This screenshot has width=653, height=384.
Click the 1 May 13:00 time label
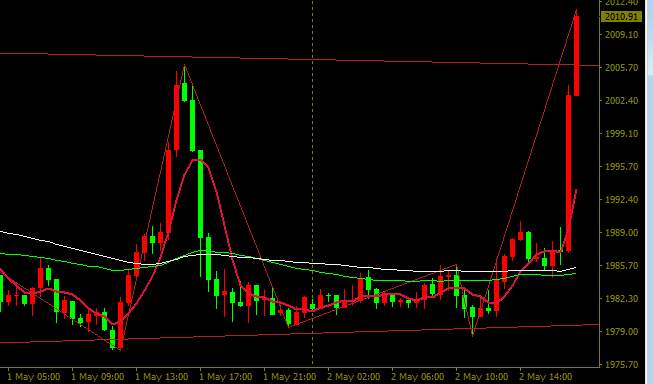pos(162,377)
